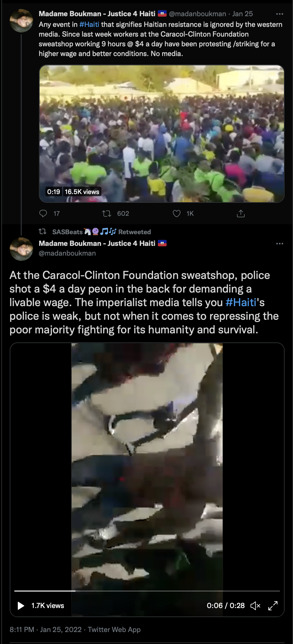Expand the video to fullscreen
The image size is (293, 644).
pyautogui.click(x=273, y=605)
